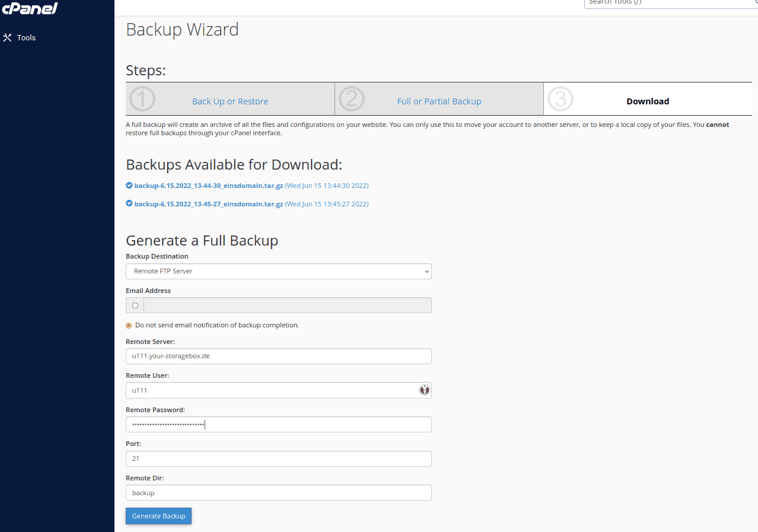
Task: Open the Backup Destination dropdown
Action: 278,271
